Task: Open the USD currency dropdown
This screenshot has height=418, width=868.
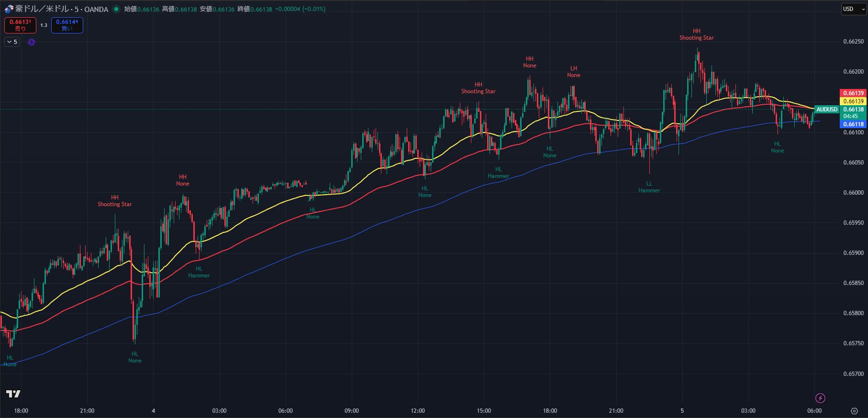Action: (854, 9)
